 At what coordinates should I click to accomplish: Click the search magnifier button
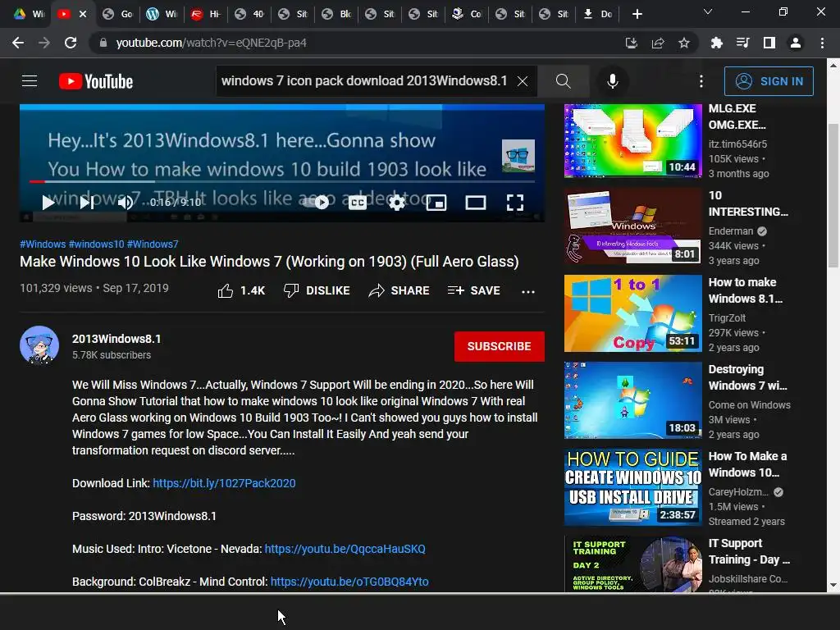click(563, 81)
